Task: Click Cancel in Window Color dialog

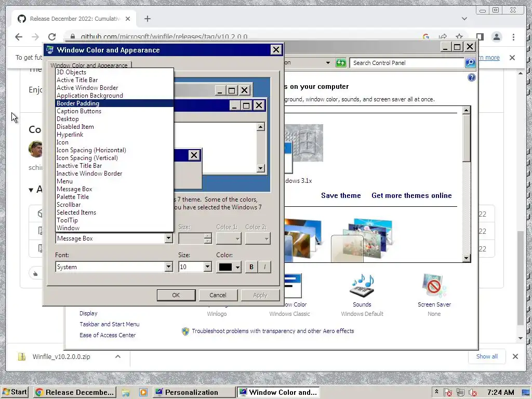Action: click(218, 295)
